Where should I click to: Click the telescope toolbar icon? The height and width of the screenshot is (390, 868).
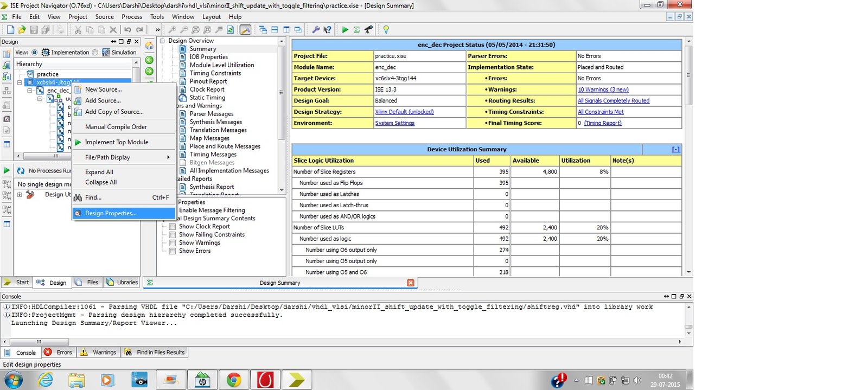(368, 30)
